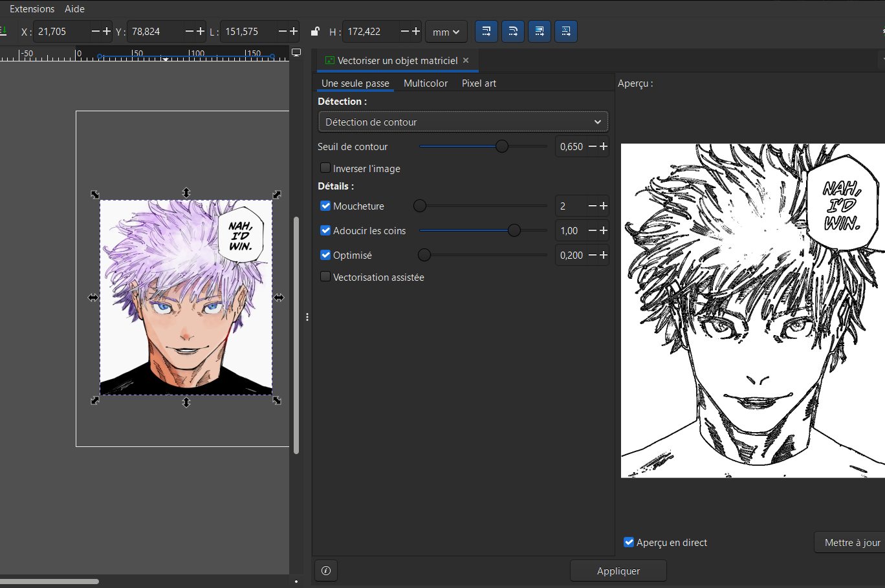
Task: Click the bottom-right corner scale handle
Action: (x=277, y=400)
